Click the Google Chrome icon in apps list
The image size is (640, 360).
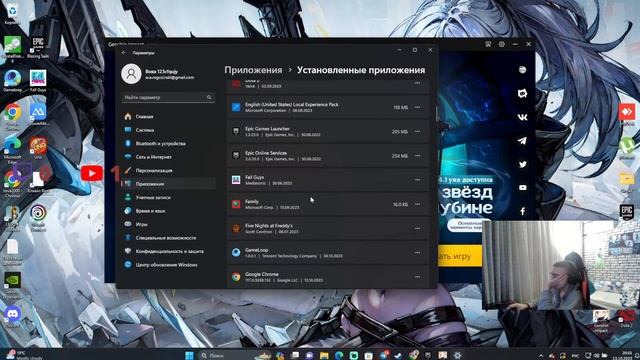tap(236, 277)
